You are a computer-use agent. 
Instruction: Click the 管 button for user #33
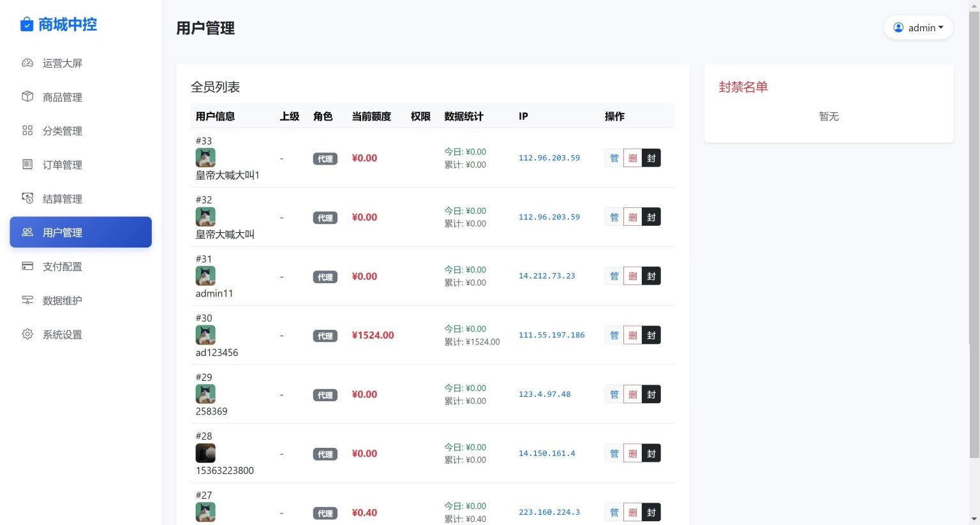pyautogui.click(x=614, y=158)
